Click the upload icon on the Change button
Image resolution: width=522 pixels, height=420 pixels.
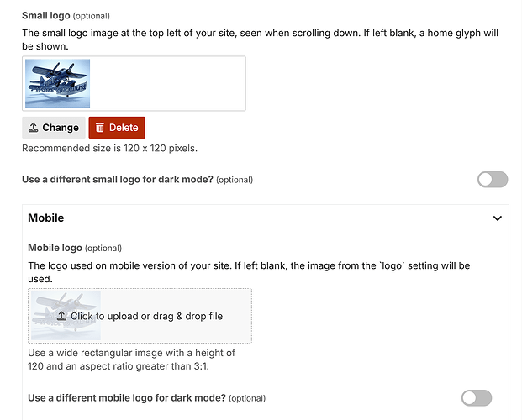point(34,128)
